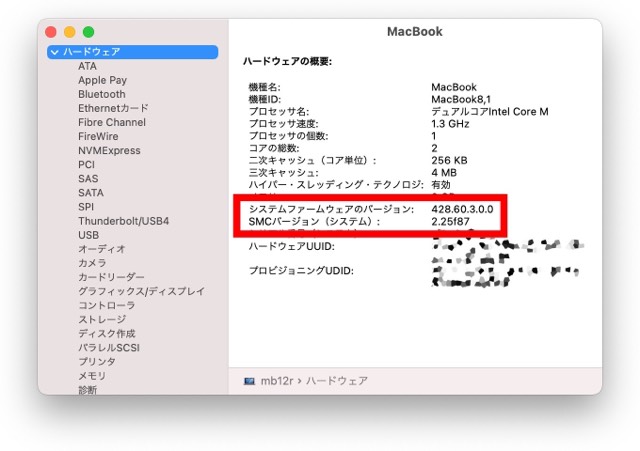Click デュアルコアIntel Core M value
Viewport: 640px width, 451px height.
pyautogui.click(x=490, y=111)
